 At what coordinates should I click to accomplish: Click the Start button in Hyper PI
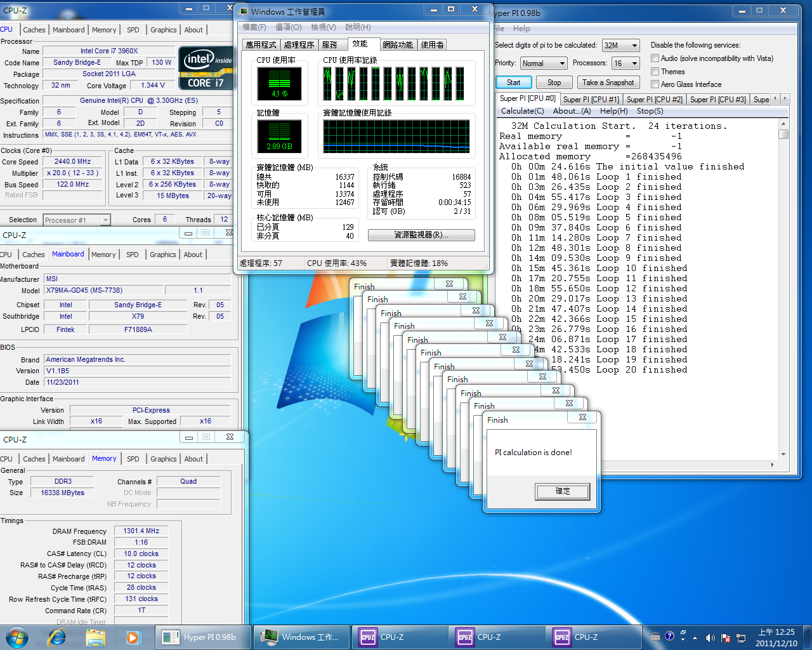click(513, 83)
